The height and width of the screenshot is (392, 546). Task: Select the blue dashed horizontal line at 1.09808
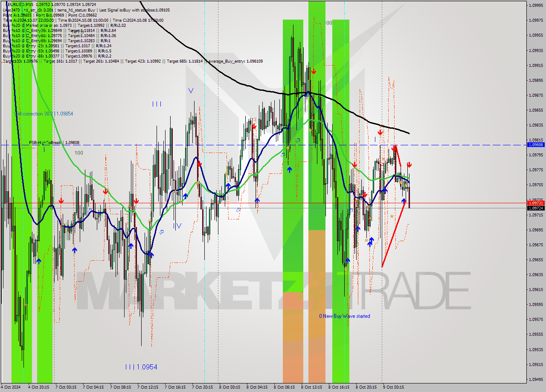tap(264, 145)
